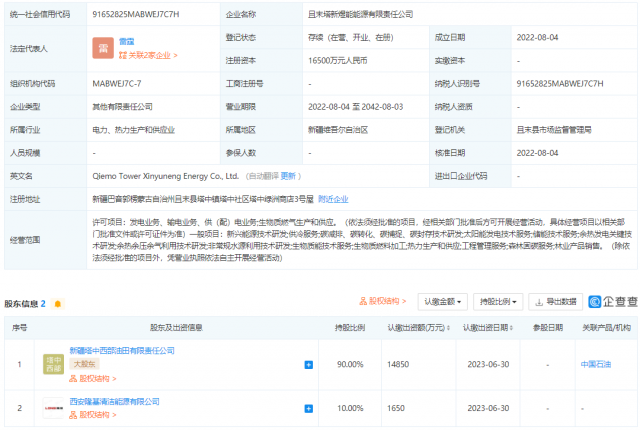Click the 导出数据 export button
Viewport: 640px width, 430px height.
[554, 300]
